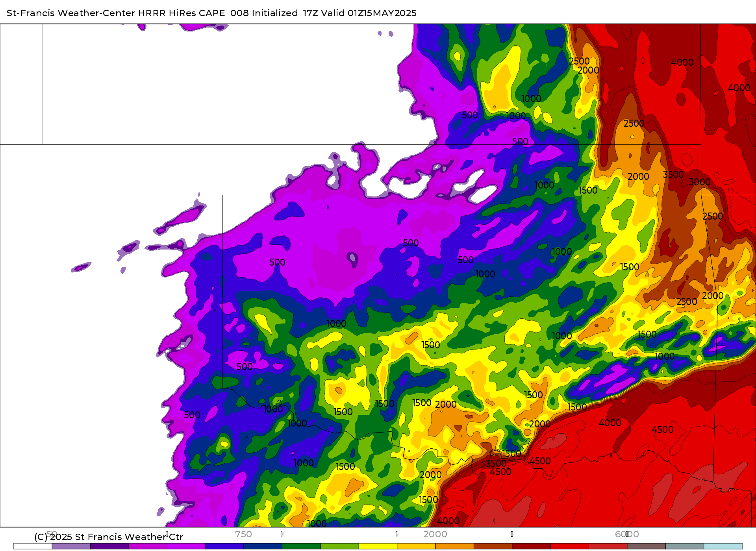756x551 pixels.
Task: Click the white swatch in the color bar
Action: [33, 546]
